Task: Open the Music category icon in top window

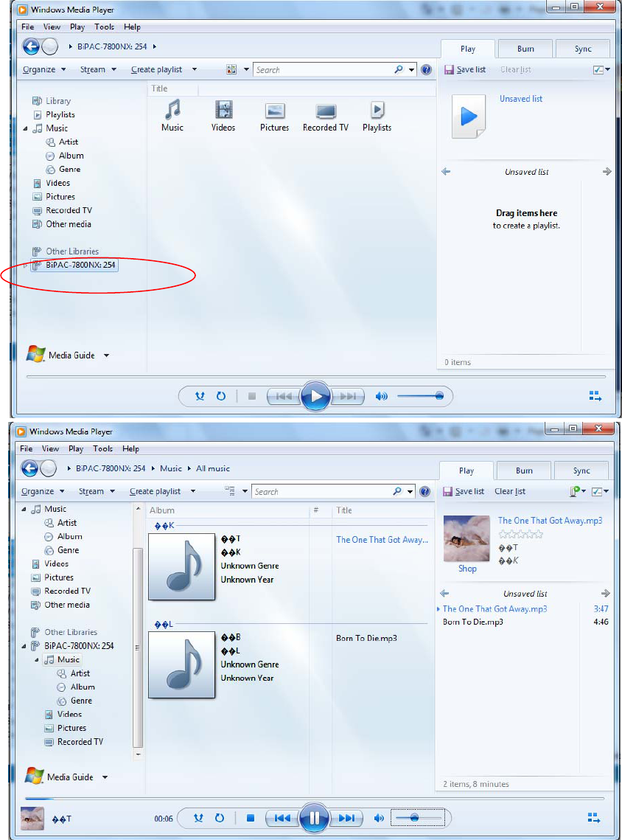Action: coord(172,116)
